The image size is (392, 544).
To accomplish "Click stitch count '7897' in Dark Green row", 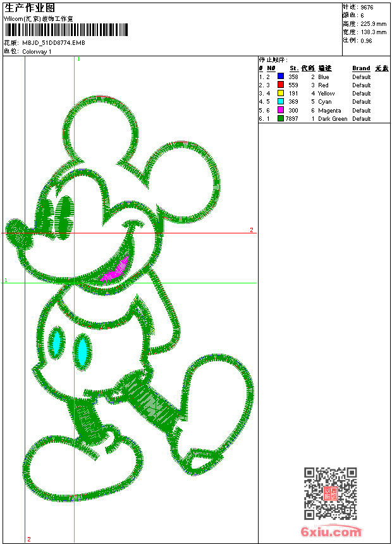I will (x=291, y=119).
